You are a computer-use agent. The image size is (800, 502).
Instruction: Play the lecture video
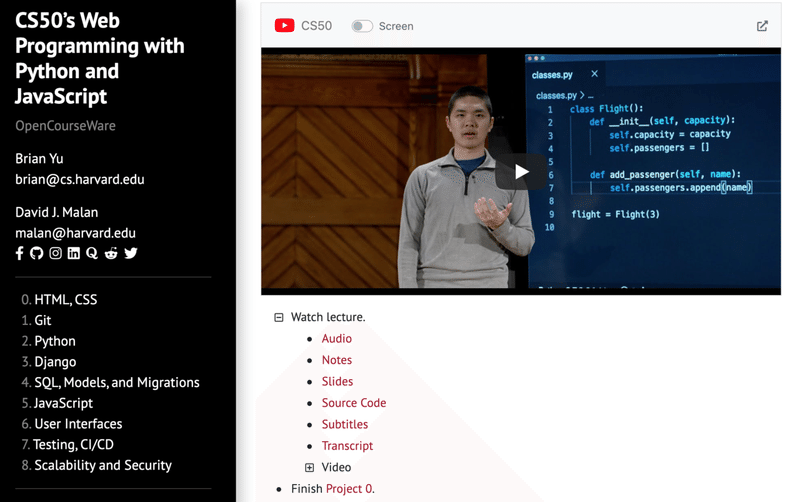click(x=520, y=172)
